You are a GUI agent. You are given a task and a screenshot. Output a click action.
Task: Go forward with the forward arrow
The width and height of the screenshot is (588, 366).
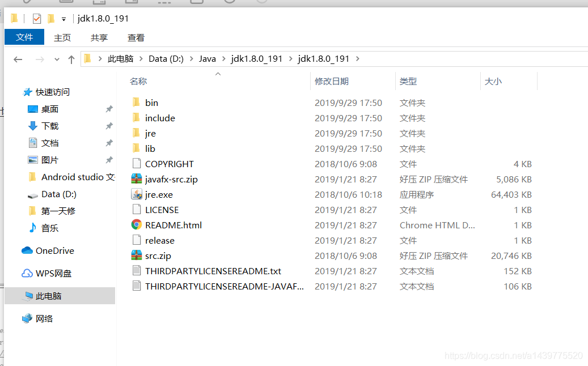pos(40,59)
